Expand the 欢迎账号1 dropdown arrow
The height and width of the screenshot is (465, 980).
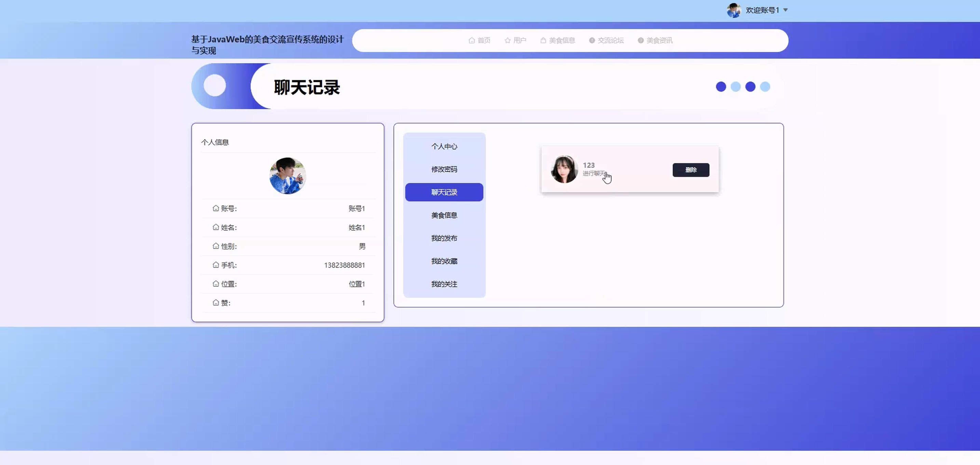coord(786,10)
